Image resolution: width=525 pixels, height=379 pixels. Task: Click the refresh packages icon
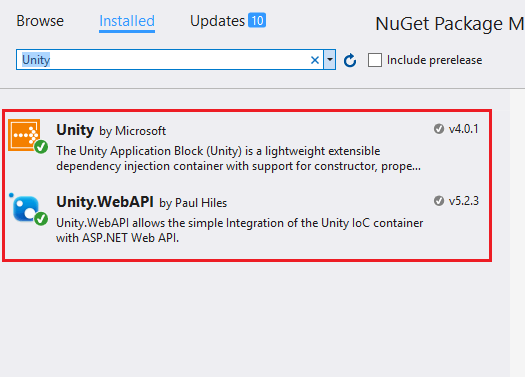pyautogui.click(x=350, y=61)
